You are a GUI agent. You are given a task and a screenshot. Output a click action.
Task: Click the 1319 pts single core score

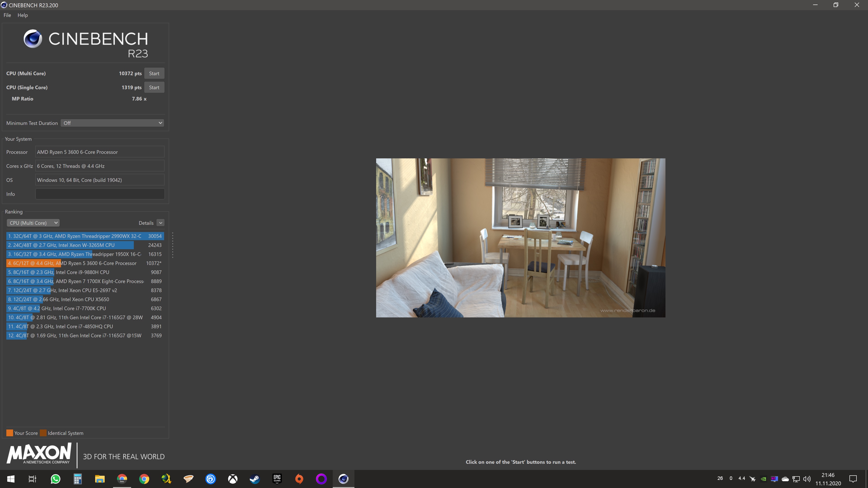click(x=131, y=88)
